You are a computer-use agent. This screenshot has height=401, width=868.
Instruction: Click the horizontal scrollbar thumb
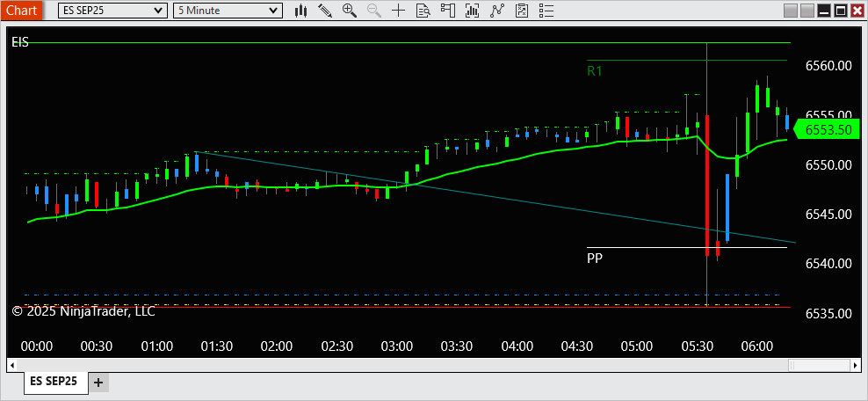pyautogui.click(x=820, y=365)
